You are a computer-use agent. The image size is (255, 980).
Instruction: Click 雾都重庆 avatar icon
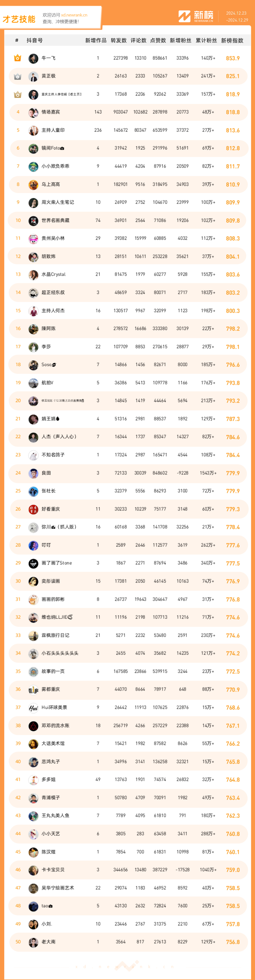click(x=33, y=689)
